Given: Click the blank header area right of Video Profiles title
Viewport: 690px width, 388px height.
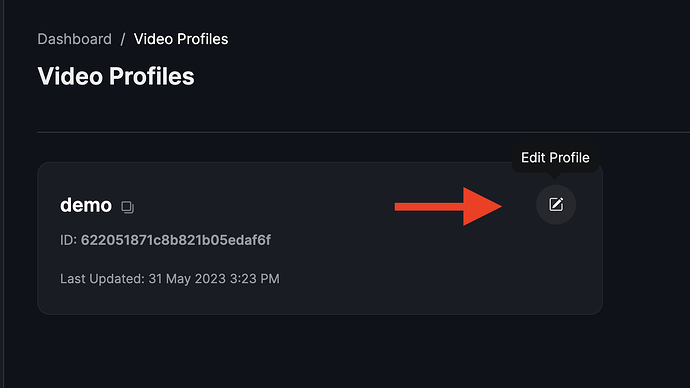Looking at the screenshot, I should point(440,76).
